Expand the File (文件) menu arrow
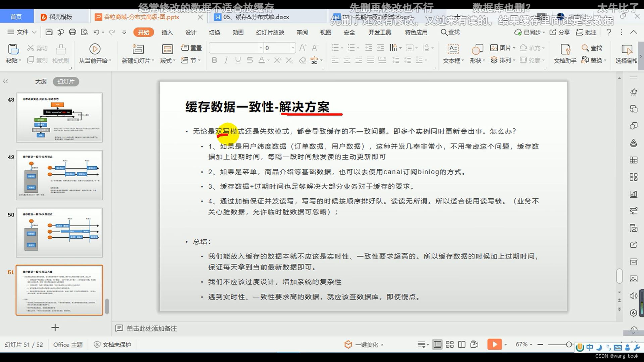 click(34, 33)
